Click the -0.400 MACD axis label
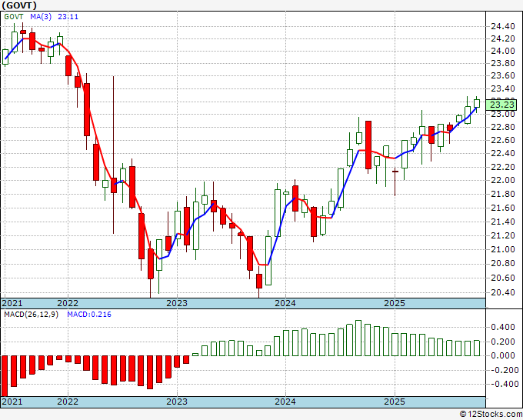 click(x=503, y=385)
